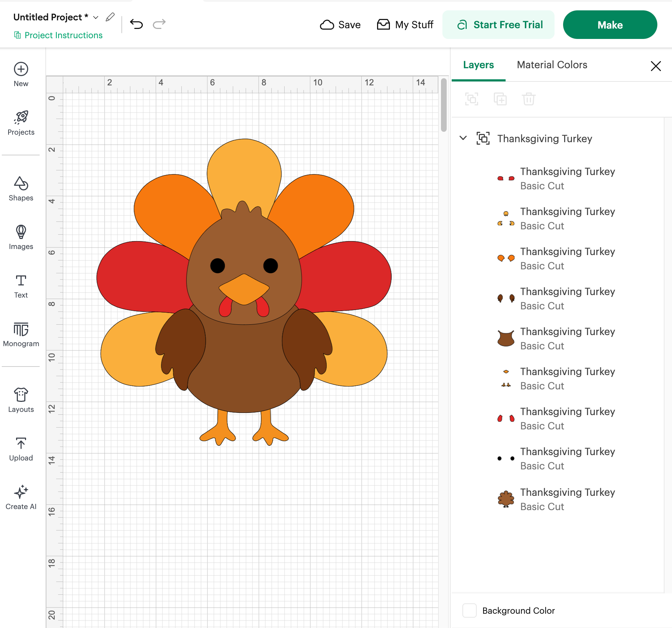Switch to the Material Colors tab
672x628 pixels.
[552, 65]
